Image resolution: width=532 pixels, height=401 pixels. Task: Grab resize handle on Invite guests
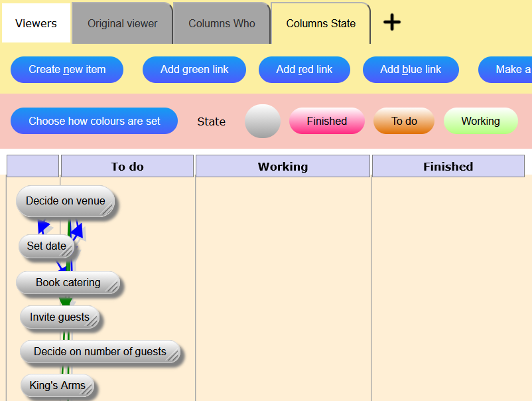[92, 321]
